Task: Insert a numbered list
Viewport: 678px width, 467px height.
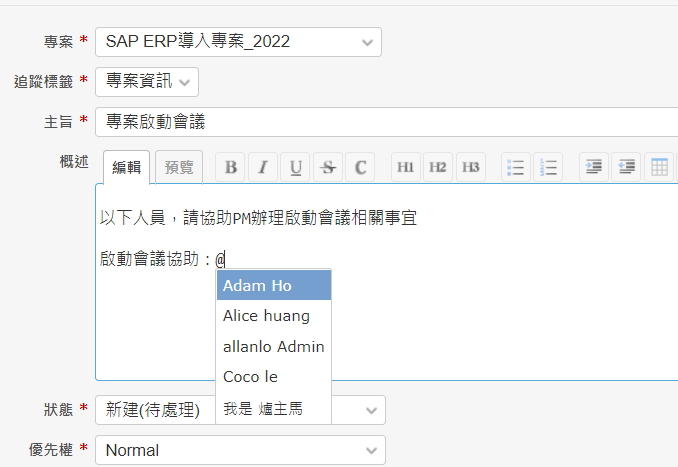Action: (548, 167)
